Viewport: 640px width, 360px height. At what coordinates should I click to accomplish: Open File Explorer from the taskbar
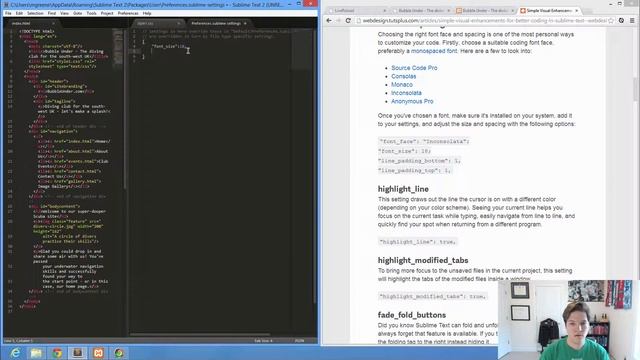coord(36,353)
